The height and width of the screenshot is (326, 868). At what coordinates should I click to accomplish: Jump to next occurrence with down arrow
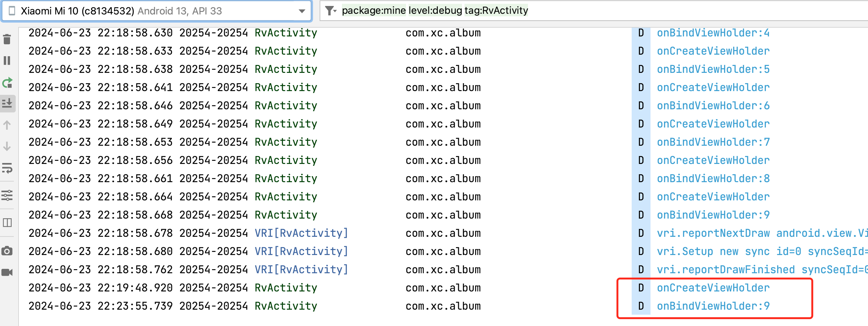click(7, 146)
